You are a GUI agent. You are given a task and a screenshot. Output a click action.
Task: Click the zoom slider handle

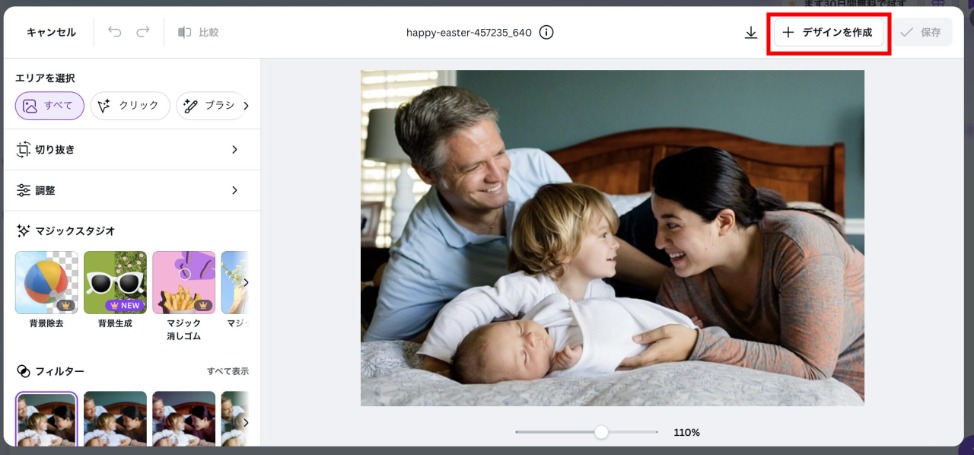(601, 432)
